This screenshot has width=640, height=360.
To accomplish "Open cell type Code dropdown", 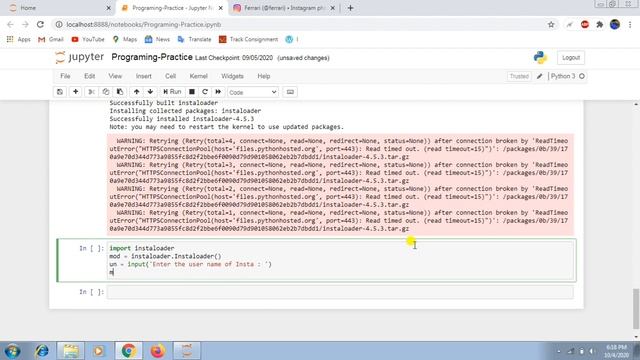I will click(253, 92).
